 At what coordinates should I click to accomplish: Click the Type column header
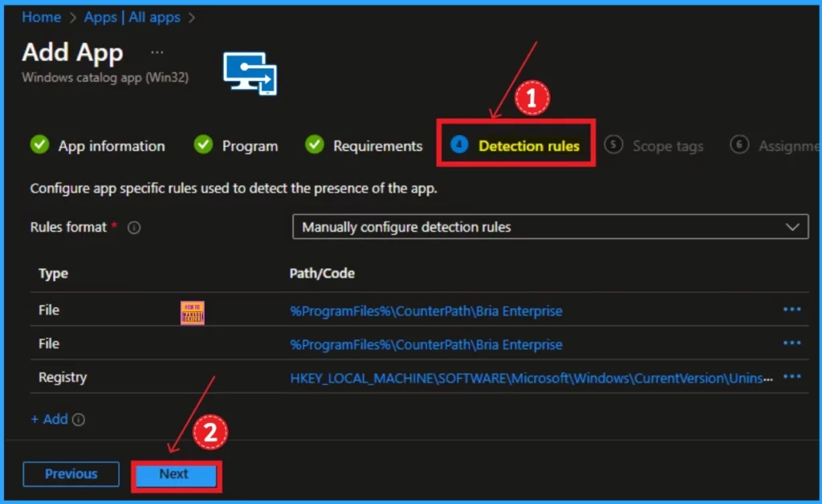pos(53,274)
